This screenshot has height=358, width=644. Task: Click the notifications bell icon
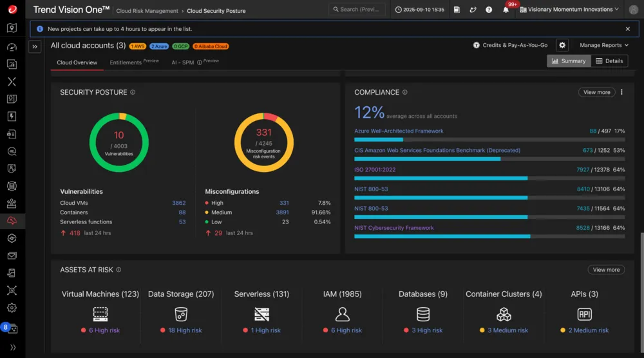click(x=506, y=10)
